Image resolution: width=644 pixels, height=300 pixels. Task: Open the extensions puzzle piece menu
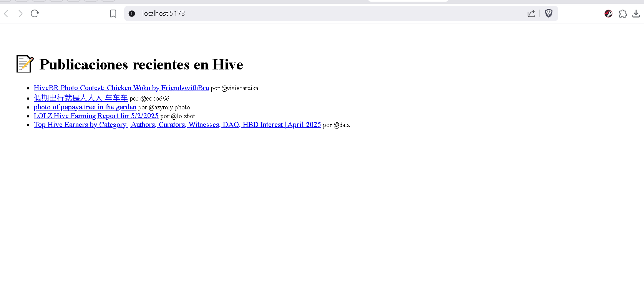coord(623,14)
